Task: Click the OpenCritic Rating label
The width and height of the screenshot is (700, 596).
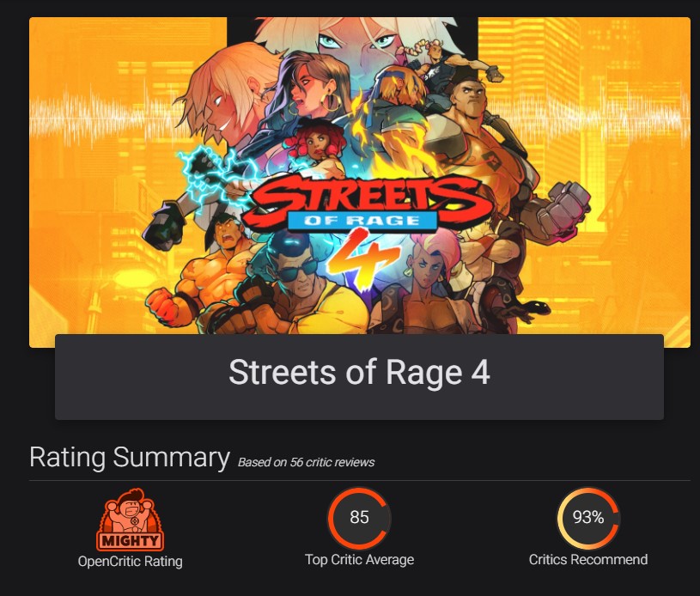Action: click(130, 561)
